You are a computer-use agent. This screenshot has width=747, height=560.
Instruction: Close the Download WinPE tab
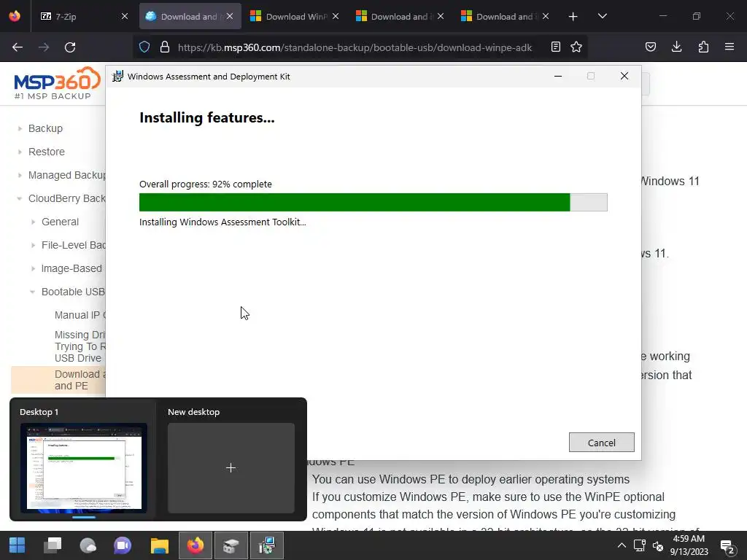[x=336, y=16]
